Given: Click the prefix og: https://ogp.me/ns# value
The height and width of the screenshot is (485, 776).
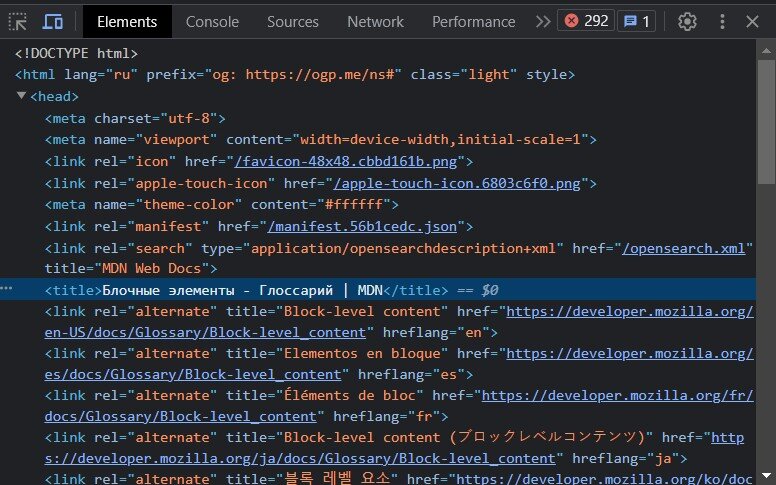Looking at the screenshot, I should pyautogui.click(x=303, y=74).
